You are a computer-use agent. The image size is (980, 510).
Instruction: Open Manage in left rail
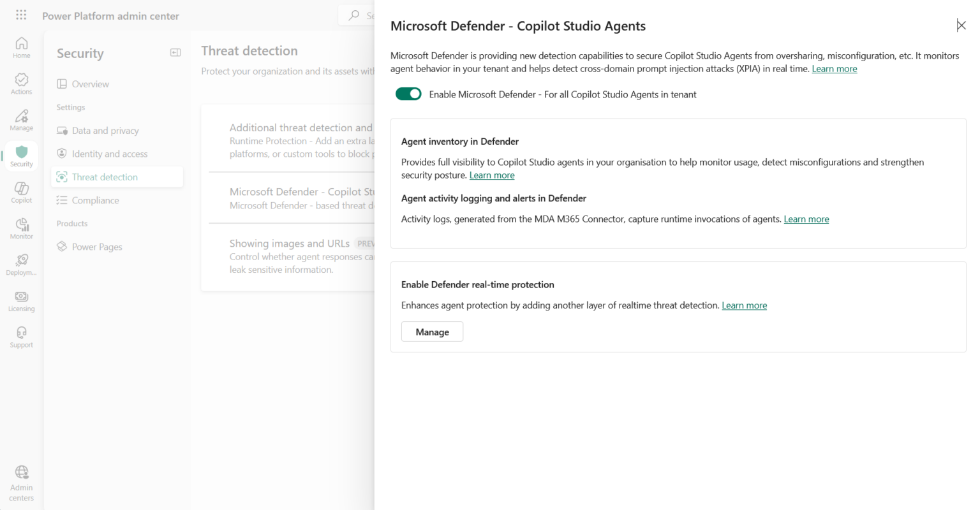21,120
